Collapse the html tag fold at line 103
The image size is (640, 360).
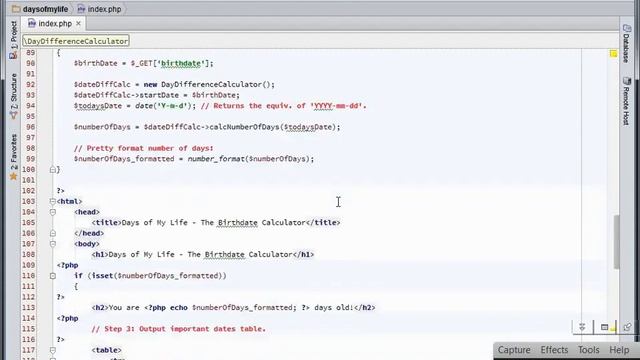point(53,201)
